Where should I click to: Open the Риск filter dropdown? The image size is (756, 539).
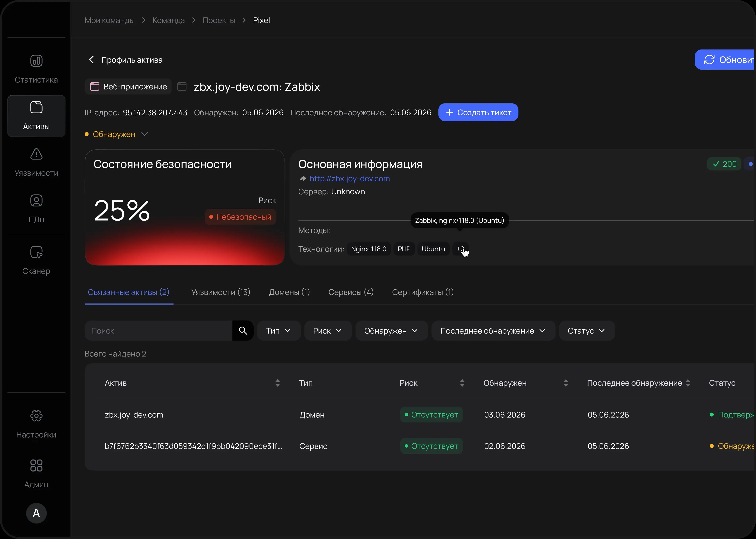tap(328, 331)
